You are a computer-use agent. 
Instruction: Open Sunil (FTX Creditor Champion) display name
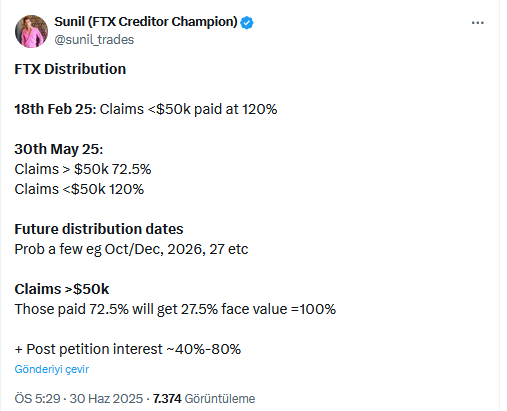[x=146, y=22]
